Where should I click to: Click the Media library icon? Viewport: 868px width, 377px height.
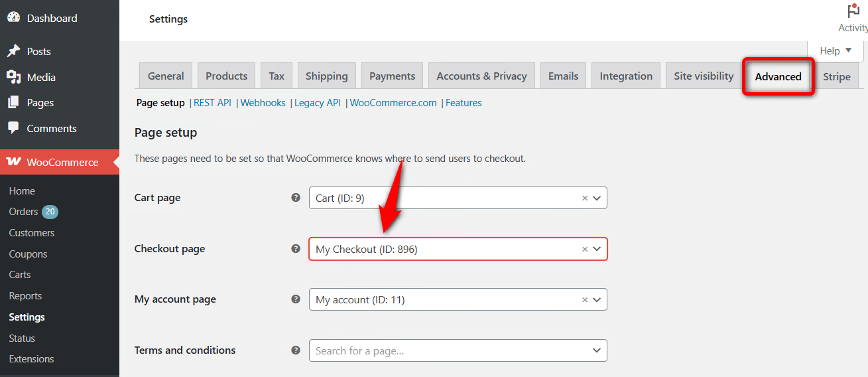click(13, 77)
